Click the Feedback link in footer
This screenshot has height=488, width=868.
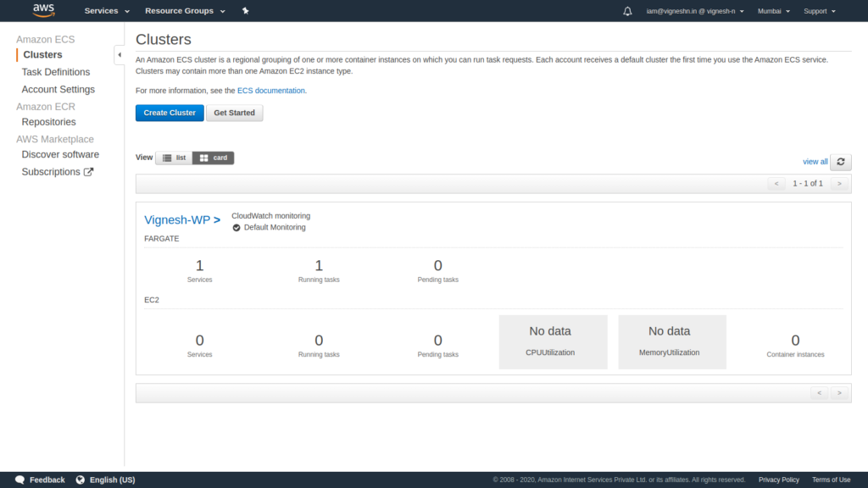tap(47, 480)
